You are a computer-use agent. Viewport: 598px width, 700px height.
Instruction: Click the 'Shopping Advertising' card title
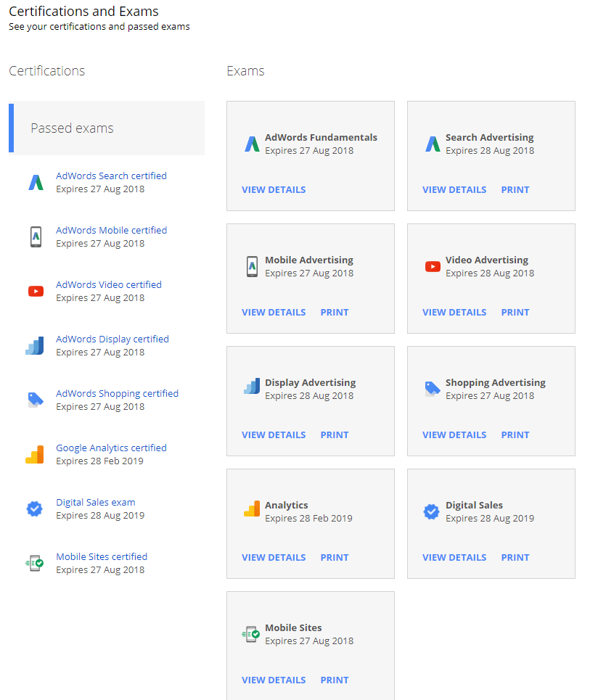pos(495,382)
